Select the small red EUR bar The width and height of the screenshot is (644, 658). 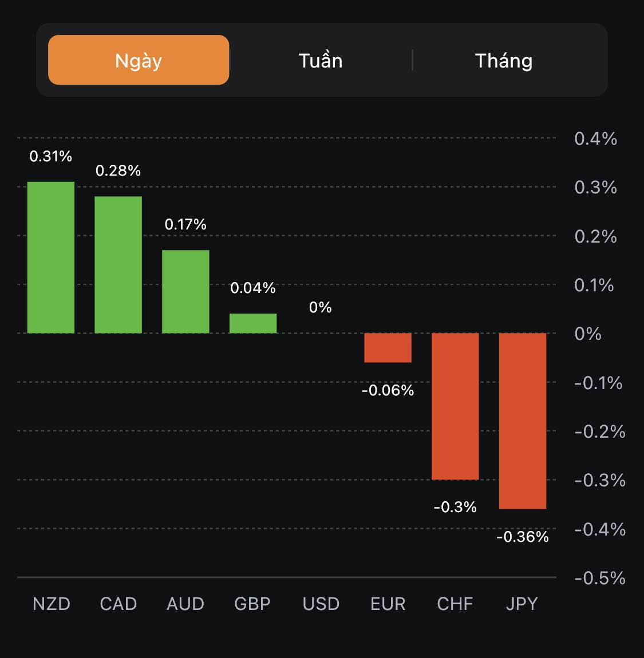[388, 348]
